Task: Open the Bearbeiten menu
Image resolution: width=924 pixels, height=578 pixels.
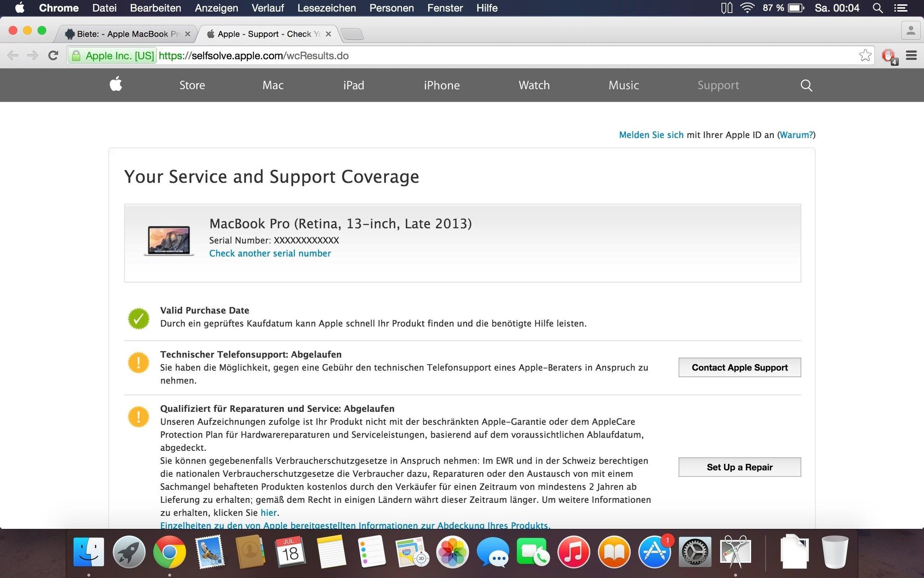Action: pyautogui.click(x=155, y=8)
